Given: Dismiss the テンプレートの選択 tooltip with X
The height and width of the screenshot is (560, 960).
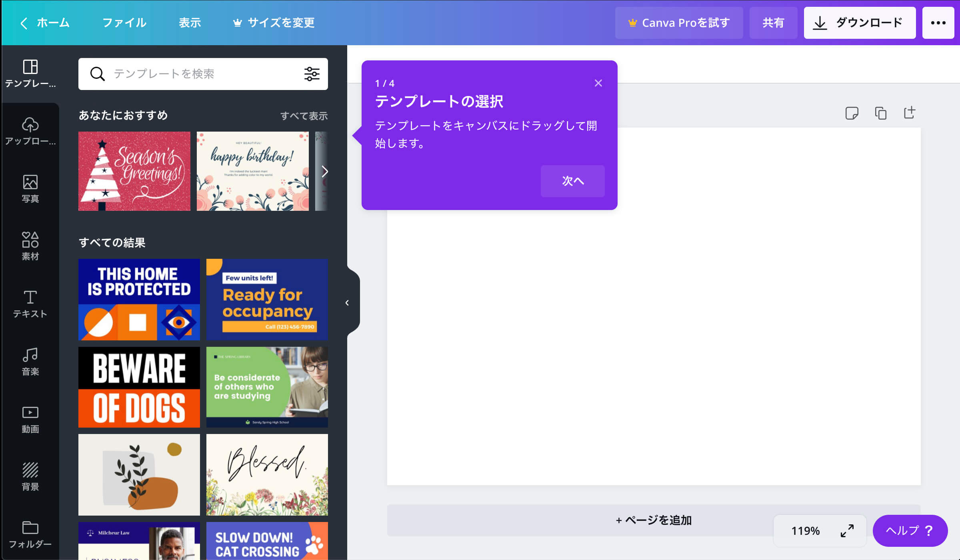Looking at the screenshot, I should click(x=598, y=83).
